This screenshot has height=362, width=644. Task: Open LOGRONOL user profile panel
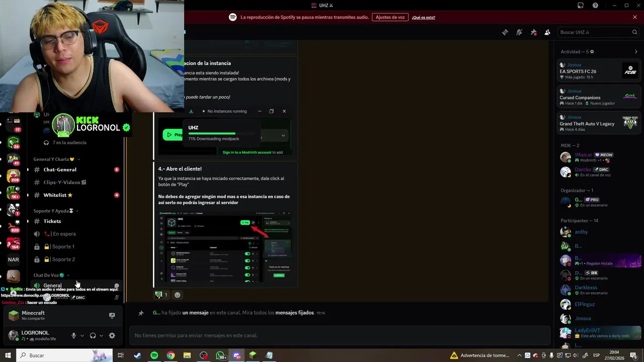35,335
